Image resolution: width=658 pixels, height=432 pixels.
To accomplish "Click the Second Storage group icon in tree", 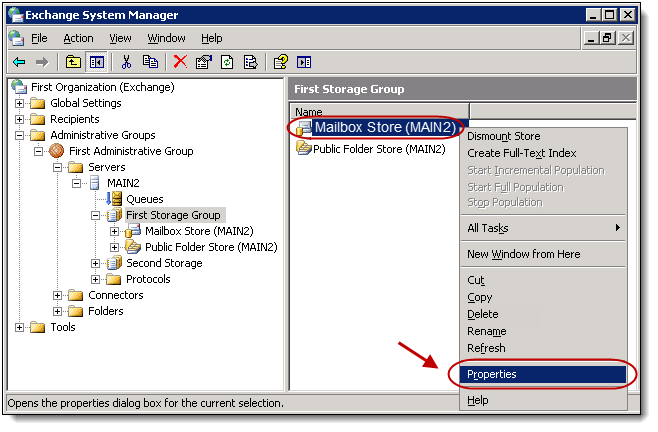I will (114, 263).
